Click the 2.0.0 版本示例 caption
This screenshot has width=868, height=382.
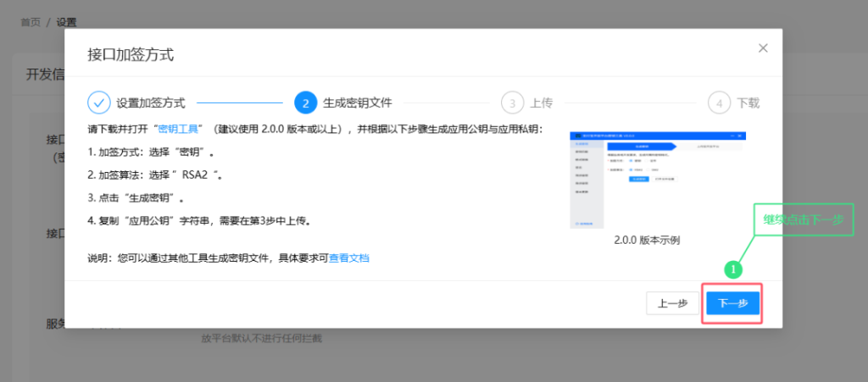pyautogui.click(x=647, y=241)
